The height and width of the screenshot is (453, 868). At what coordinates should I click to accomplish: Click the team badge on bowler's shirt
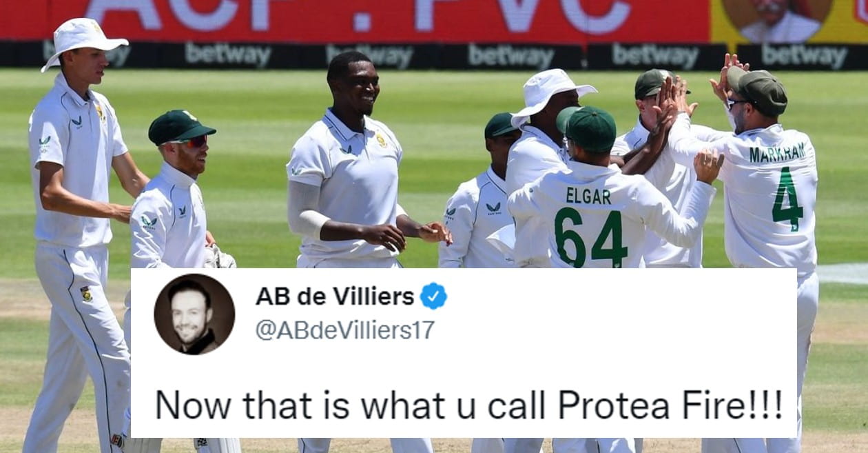pyautogui.click(x=381, y=141)
